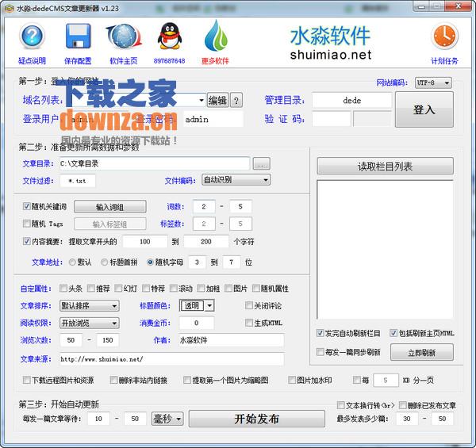The width and height of the screenshot is (476, 448).
Task: Open 文章排序 默认排序 dropdown
Action: pyautogui.click(x=89, y=306)
